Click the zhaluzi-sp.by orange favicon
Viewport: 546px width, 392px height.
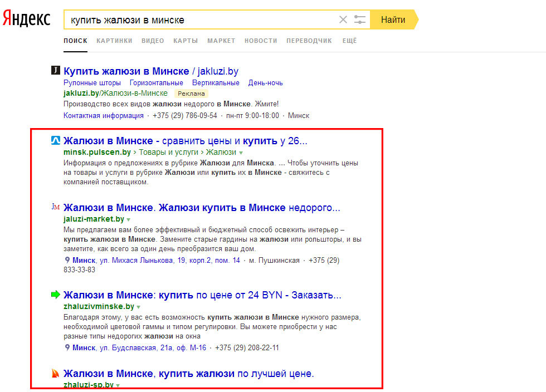[x=55, y=373]
